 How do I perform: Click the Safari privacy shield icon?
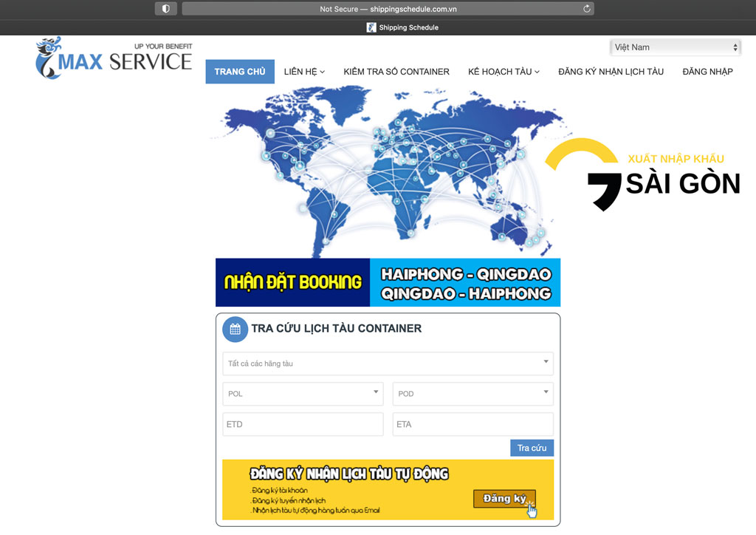coord(165,9)
